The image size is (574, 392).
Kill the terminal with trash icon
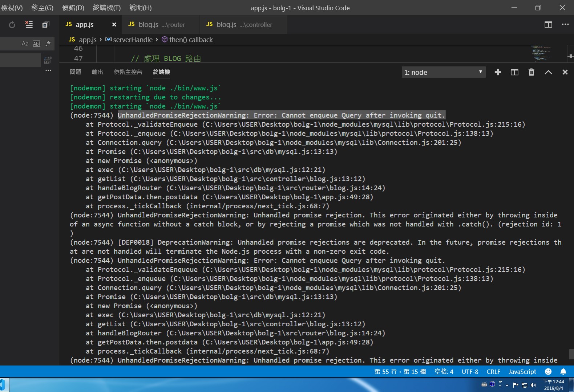(531, 72)
